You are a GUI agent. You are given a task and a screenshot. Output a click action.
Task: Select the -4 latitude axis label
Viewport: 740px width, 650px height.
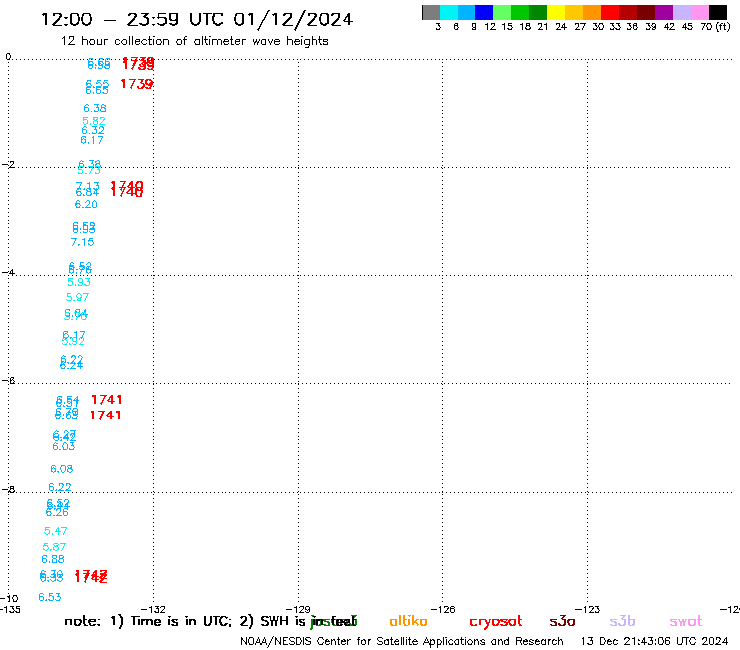point(8,272)
